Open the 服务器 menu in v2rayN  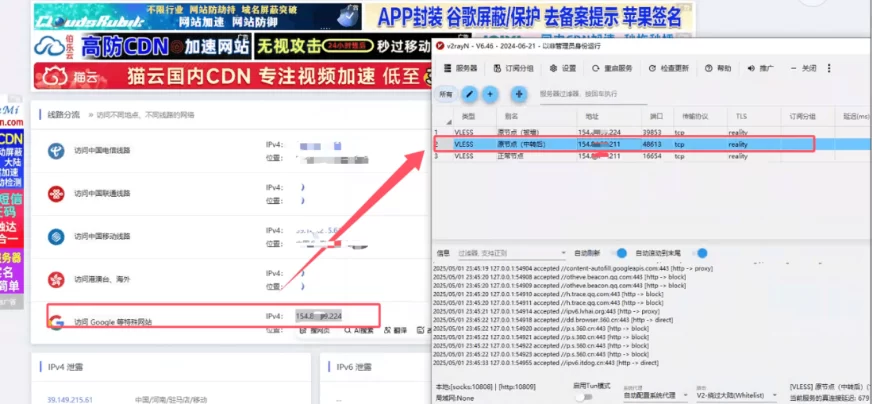[x=460, y=68]
